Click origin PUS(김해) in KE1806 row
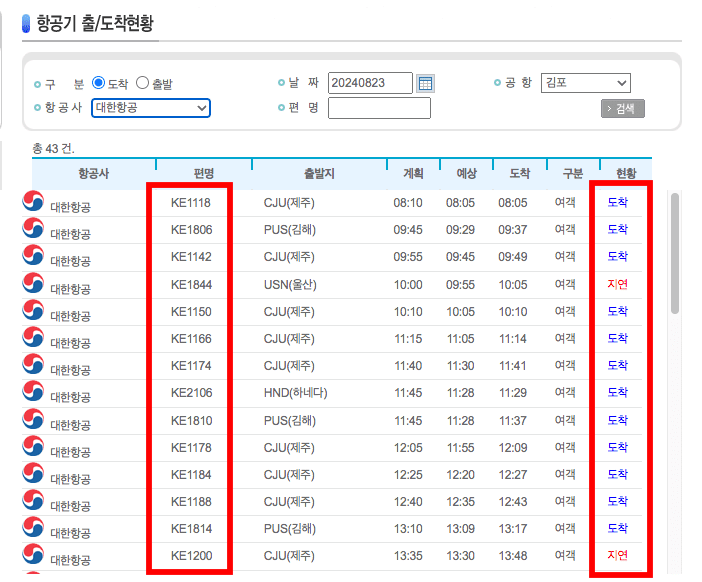The image size is (702, 582). (290, 230)
